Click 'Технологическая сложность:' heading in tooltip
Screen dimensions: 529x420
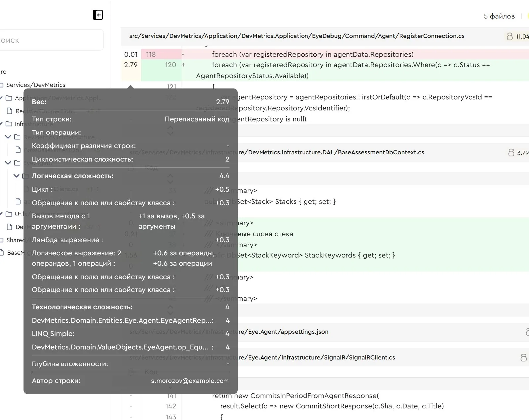tap(82, 307)
